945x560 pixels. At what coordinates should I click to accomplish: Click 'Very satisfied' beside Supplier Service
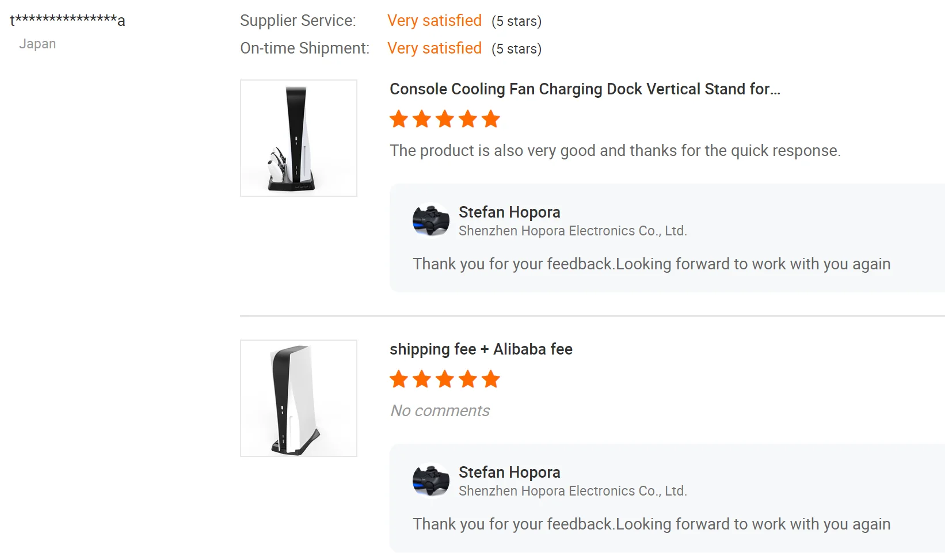click(435, 21)
